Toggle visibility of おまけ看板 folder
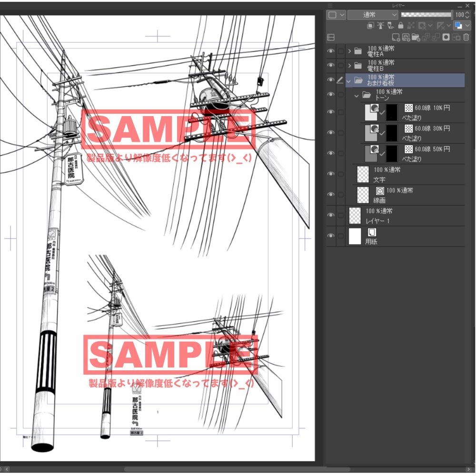The width and height of the screenshot is (476, 476). (x=331, y=80)
